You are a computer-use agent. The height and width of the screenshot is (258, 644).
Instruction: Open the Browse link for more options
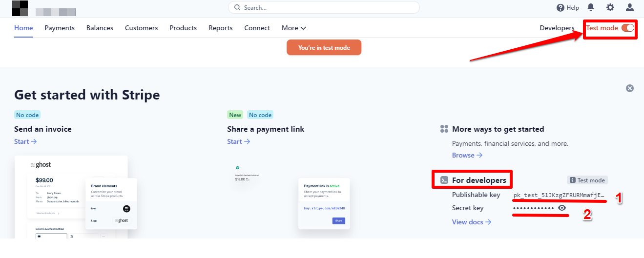pyautogui.click(x=467, y=155)
